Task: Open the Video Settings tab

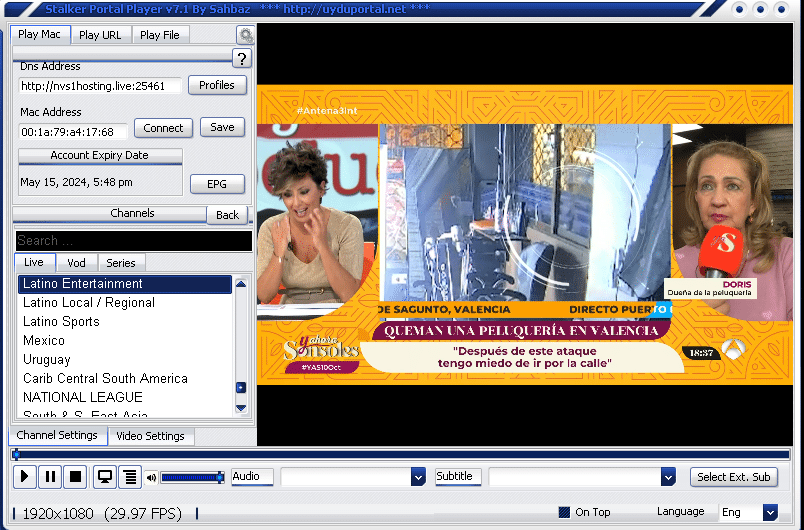Action: [x=150, y=436]
